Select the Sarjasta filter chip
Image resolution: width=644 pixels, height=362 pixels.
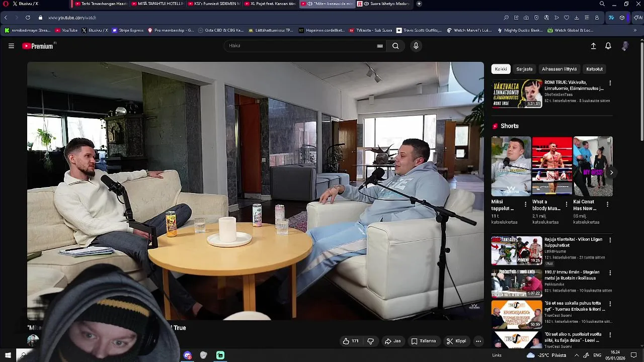[x=524, y=69]
